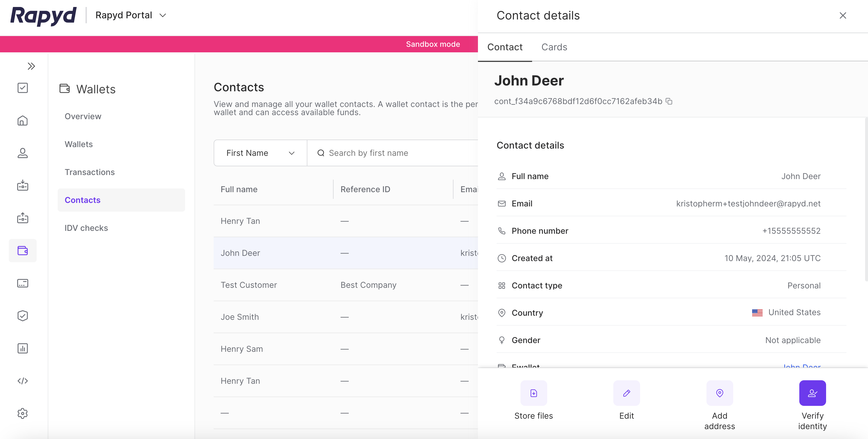Open the Developers code icon in sidebar
The height and width of the screenshot is (439, 868).
click(x=23, y=381)
